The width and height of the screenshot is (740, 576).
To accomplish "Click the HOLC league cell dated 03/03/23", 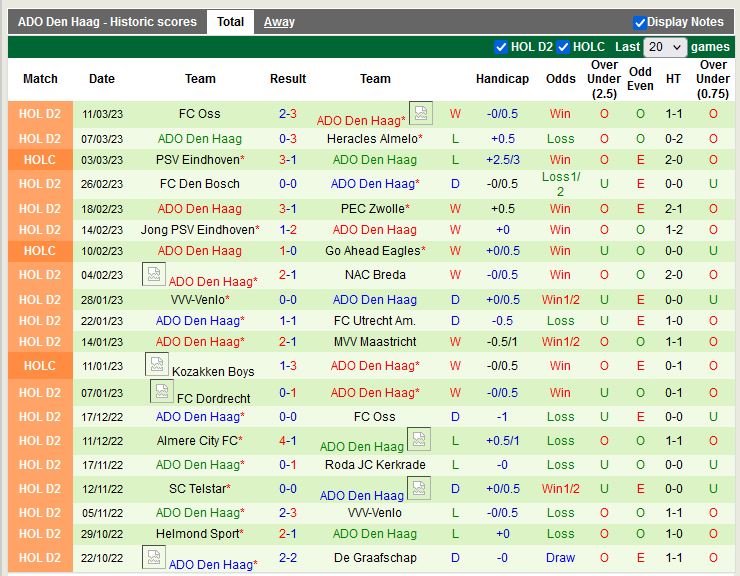I will click(x=40, y=160).
